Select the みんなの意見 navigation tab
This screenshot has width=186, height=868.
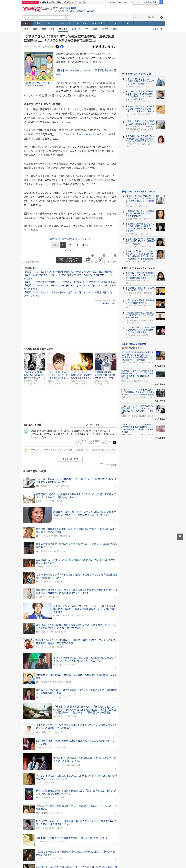(99, 23)
